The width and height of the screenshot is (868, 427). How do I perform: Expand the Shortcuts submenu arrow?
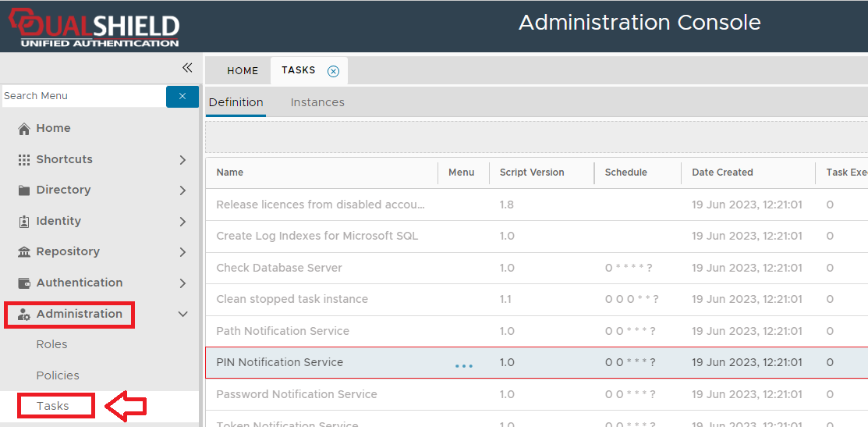[182, 159]
